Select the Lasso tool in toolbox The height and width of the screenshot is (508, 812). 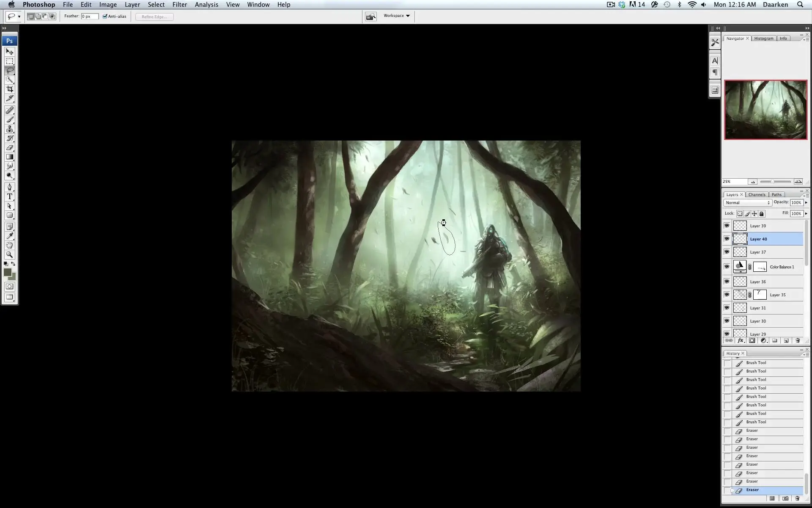pos(9,70)
